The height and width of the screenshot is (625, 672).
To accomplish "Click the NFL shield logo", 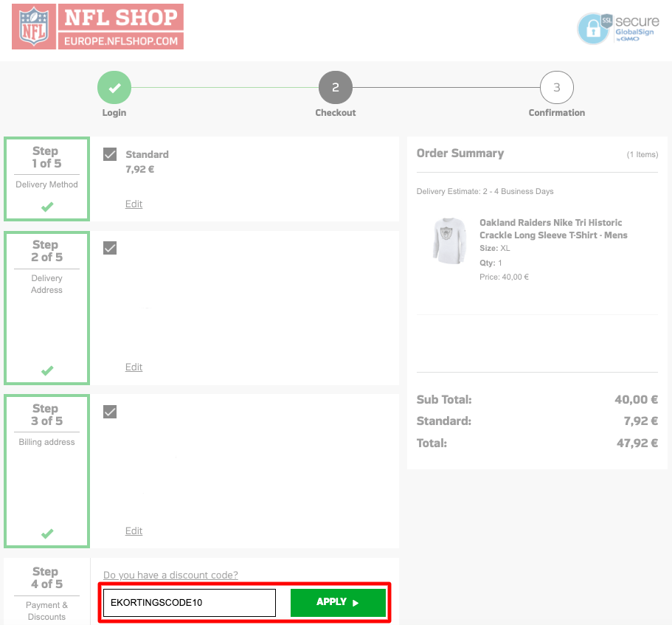I will pos(34,27).
